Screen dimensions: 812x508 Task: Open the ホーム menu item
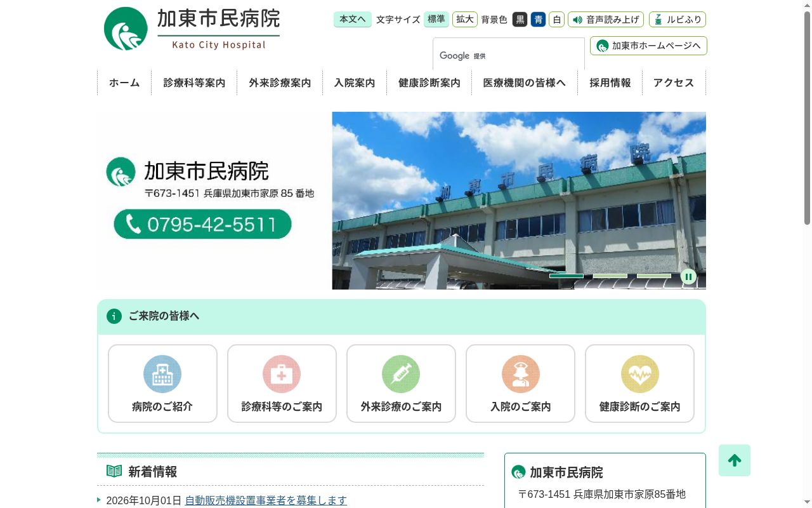[x=124, y=83]
